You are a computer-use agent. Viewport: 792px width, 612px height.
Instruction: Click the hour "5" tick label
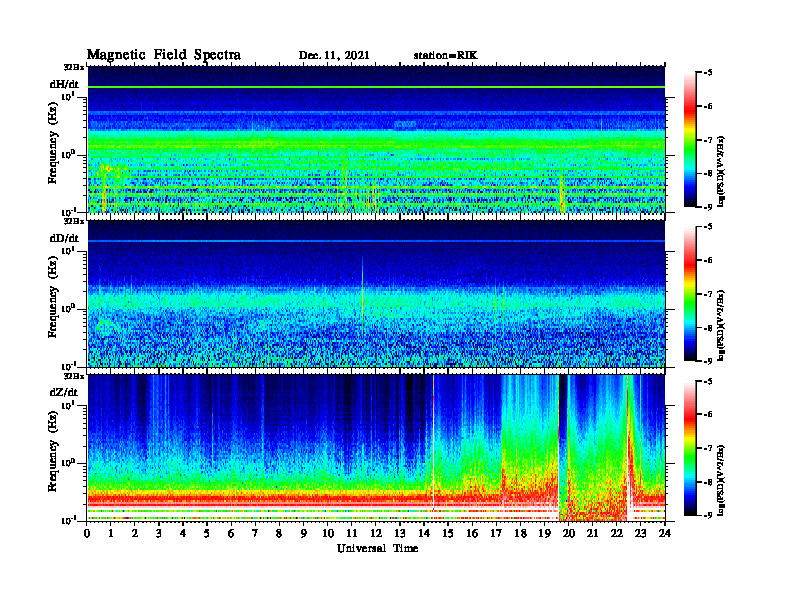pyautogui.click(x=207, y=534)
